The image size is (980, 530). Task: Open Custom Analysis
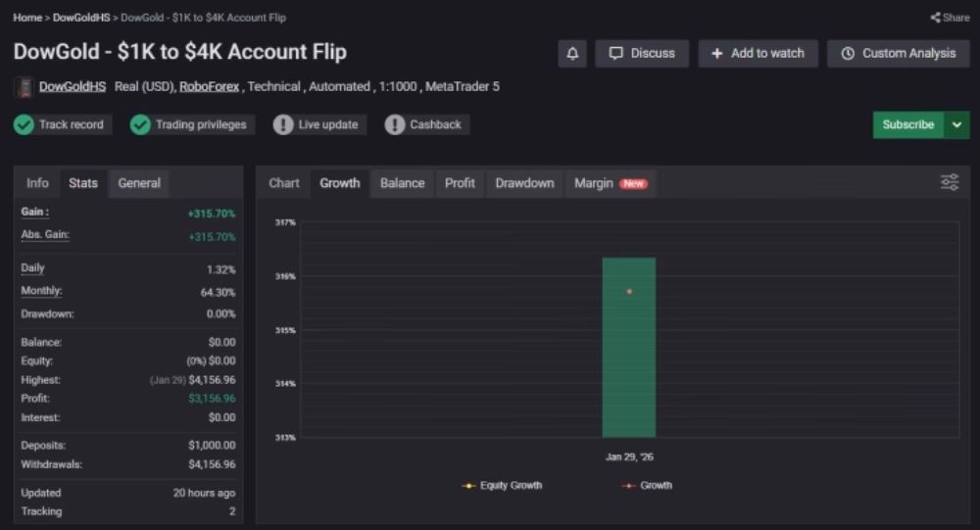tap(898, 54)
